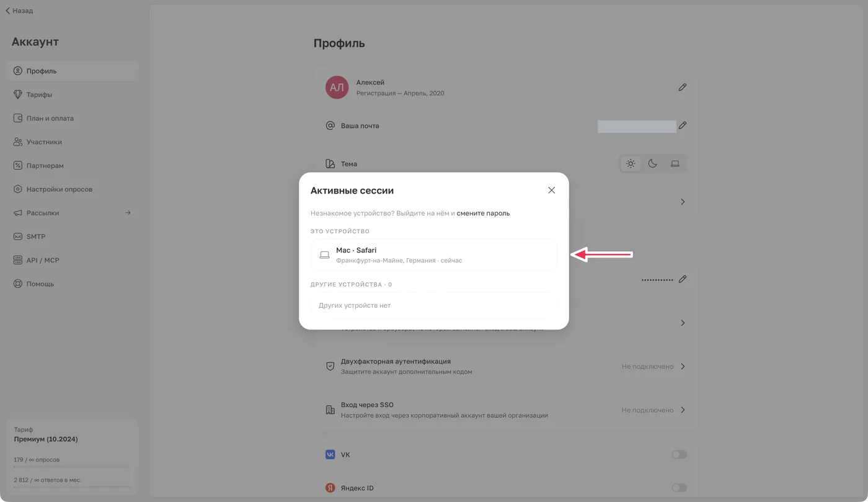868x502 pixels.
Task: Click the Активные сессии dialog title
Action: (352, 190)
